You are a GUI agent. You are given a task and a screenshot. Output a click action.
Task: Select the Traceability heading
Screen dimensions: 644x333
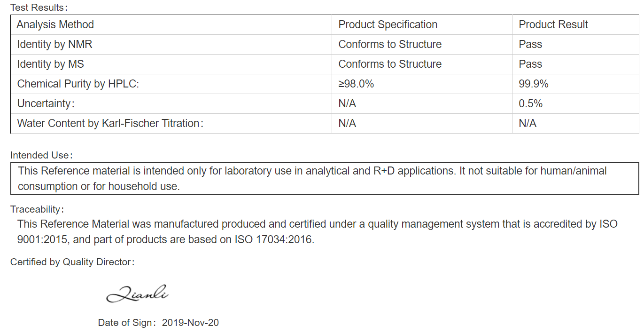coord(37,209)
